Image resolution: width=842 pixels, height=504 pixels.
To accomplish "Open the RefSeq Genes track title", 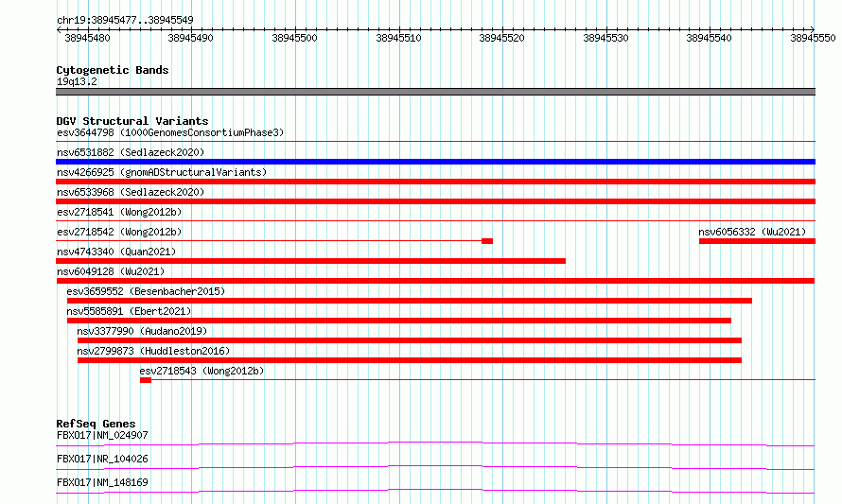I will click(x=96, y=424).
